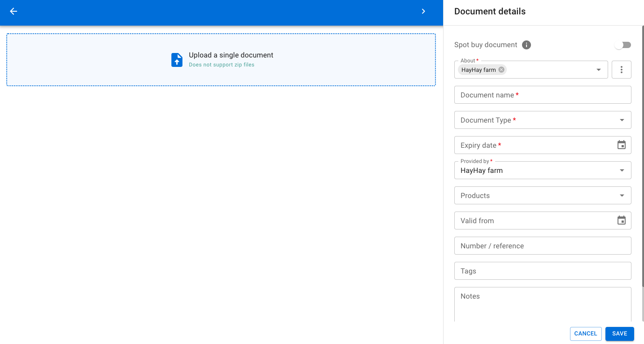Toggle the Spot buy document switch
Viewport: 644px width, 344px height.
(622, 45)
